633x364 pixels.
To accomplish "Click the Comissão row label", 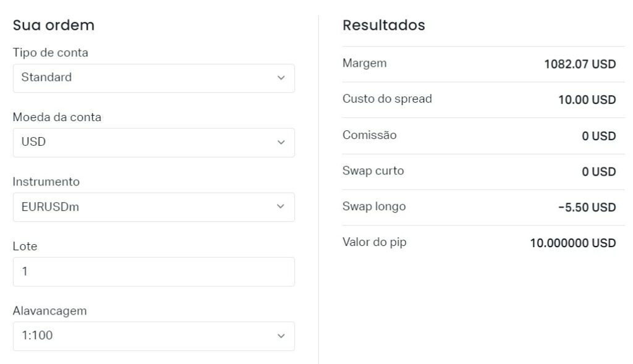I will pyautogui.click(x=370, y=135).
